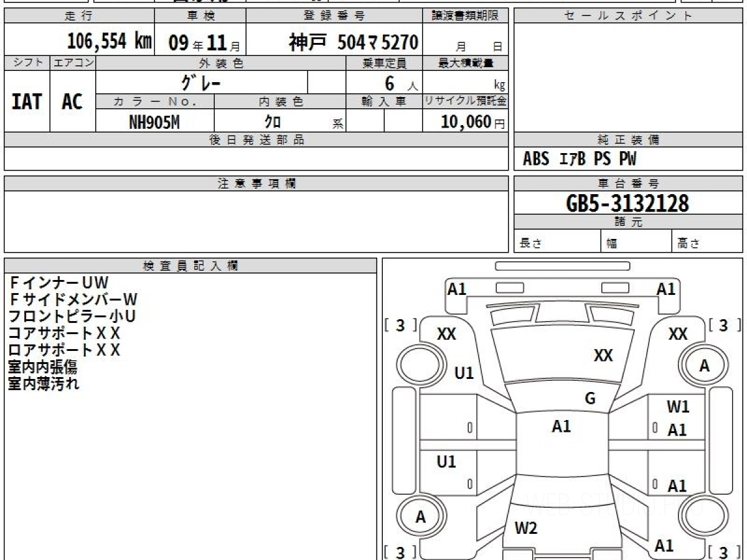
Task: Select the color number NH905M
Action: click(154, 123)
